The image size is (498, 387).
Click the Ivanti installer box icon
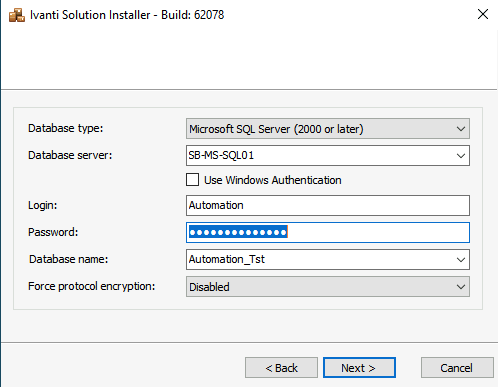17,15
